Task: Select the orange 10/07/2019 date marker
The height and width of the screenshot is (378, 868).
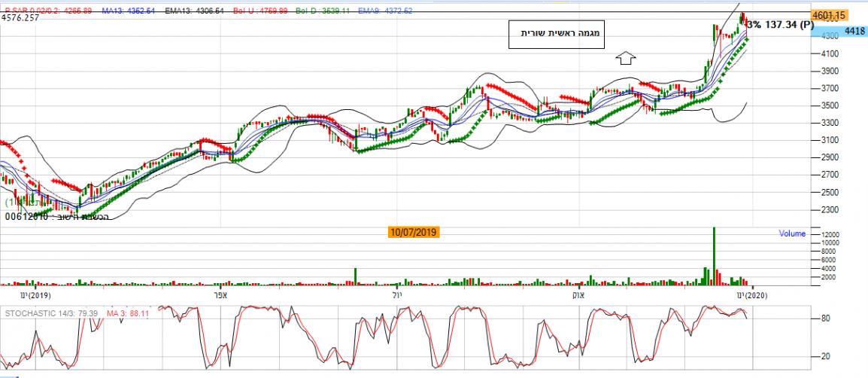Action: pyautogui.click(x=414, y=232)
